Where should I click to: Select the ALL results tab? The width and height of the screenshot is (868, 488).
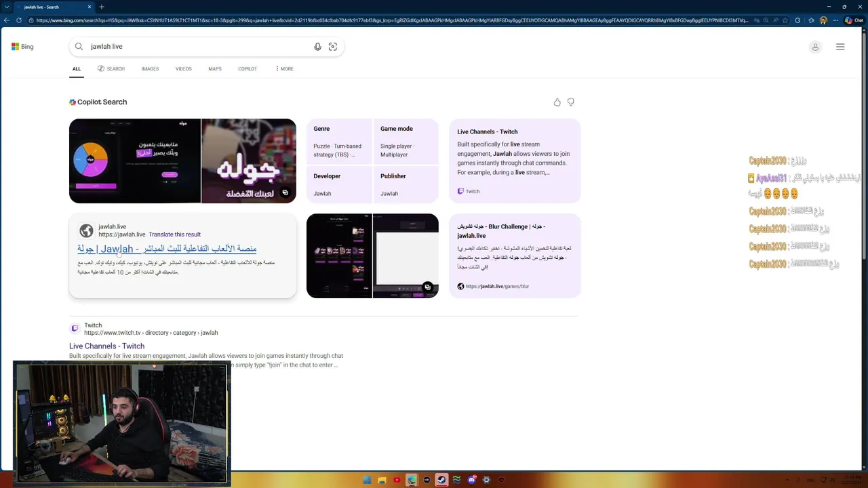click(77, 68)
